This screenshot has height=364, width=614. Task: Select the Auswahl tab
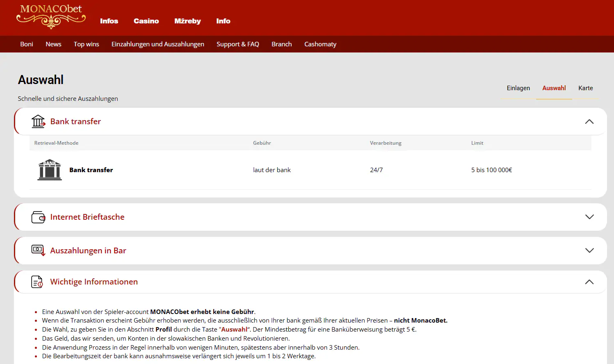point(554,88)
